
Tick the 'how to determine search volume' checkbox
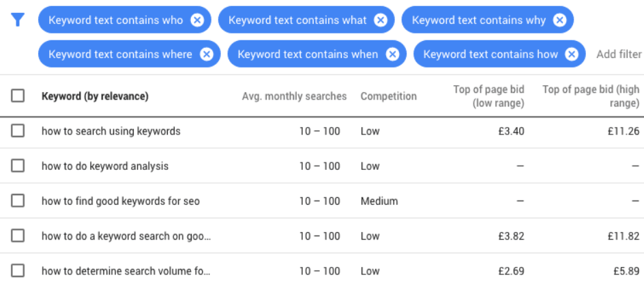(x=18, y=271)
